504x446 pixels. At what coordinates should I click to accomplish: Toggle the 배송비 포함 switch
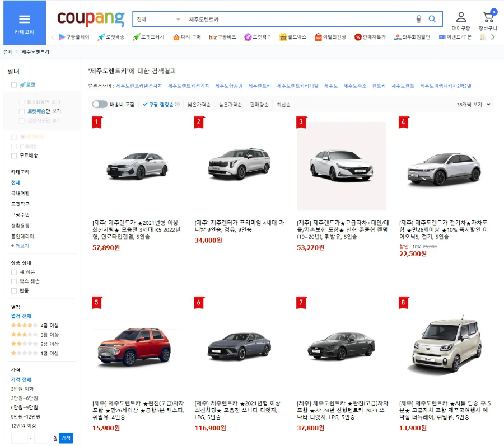[x=100, y=104]
